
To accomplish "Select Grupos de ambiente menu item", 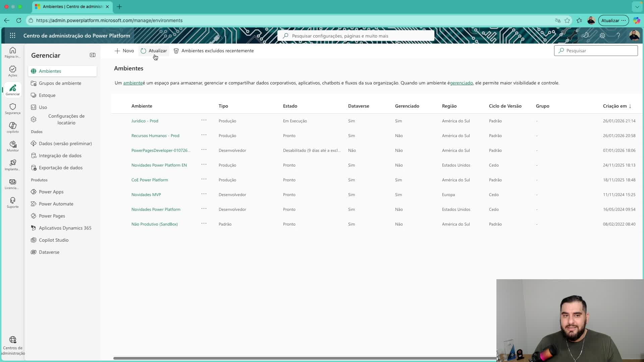I will point(60,83).
